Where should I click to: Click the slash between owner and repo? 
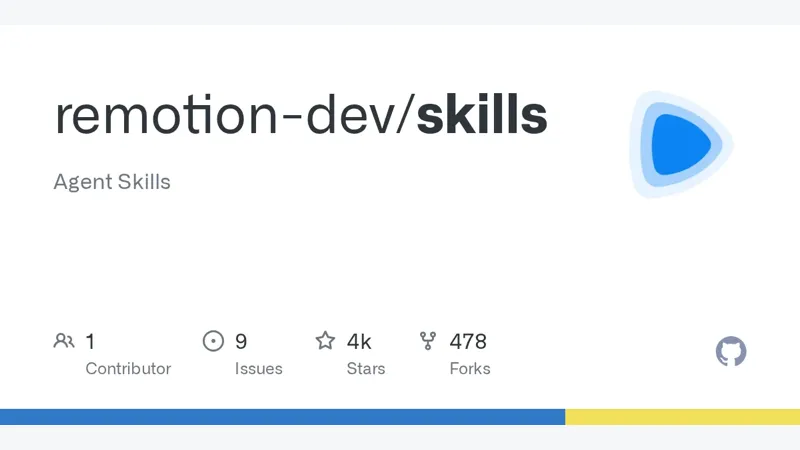pyautogui.click(x=405, y=115)
